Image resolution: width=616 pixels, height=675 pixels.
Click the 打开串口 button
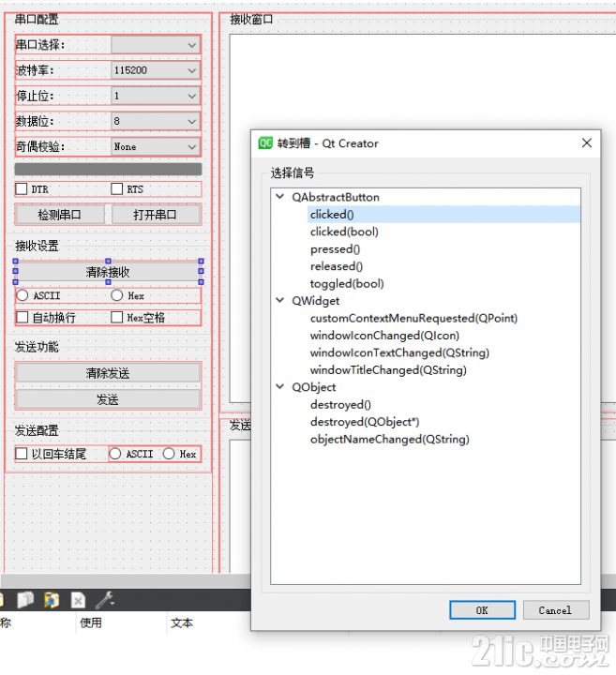[x=156, y=215]
